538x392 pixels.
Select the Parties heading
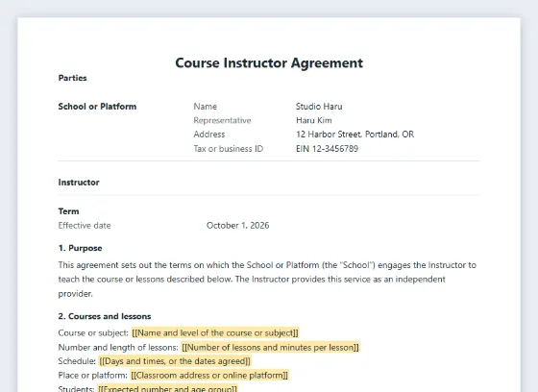[72, 78]
